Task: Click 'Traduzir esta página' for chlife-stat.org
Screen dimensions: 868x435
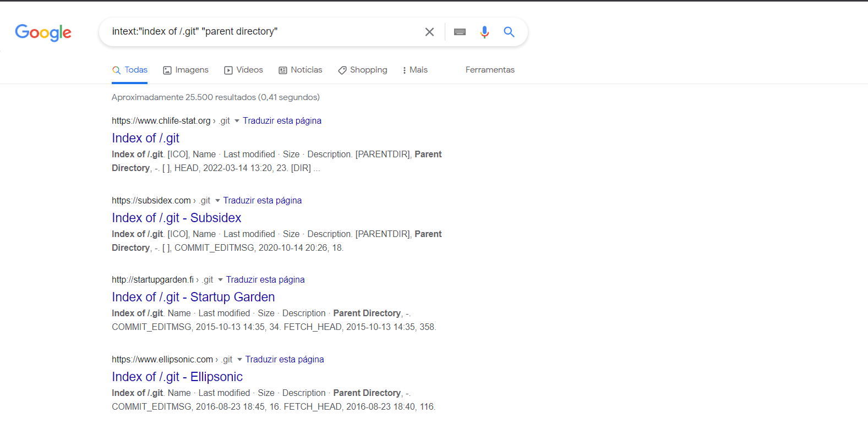Action: 282,121
